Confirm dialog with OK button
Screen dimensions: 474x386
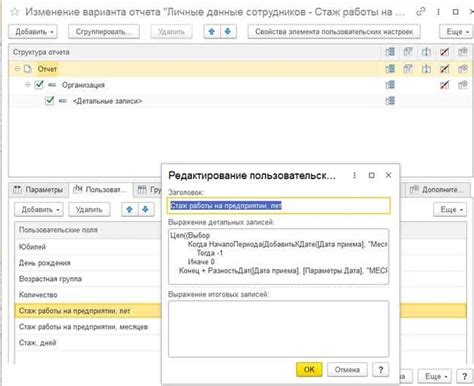point(309,369)
